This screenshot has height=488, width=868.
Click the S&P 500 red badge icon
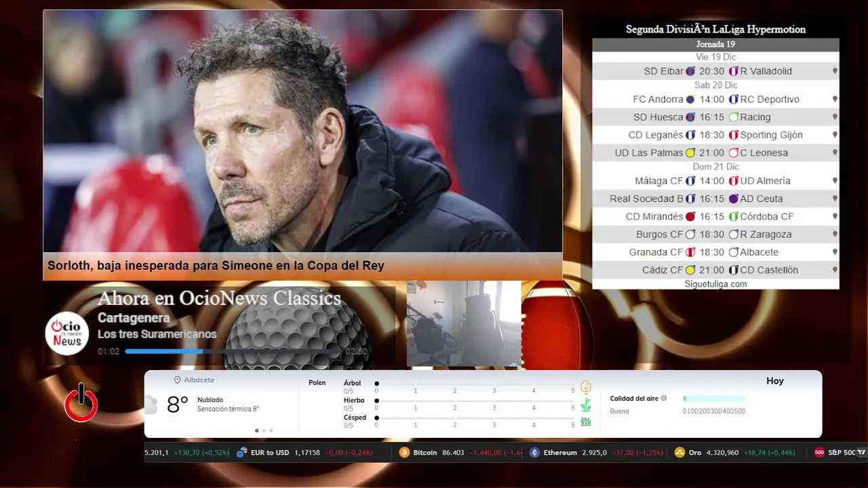coord(819,453)
